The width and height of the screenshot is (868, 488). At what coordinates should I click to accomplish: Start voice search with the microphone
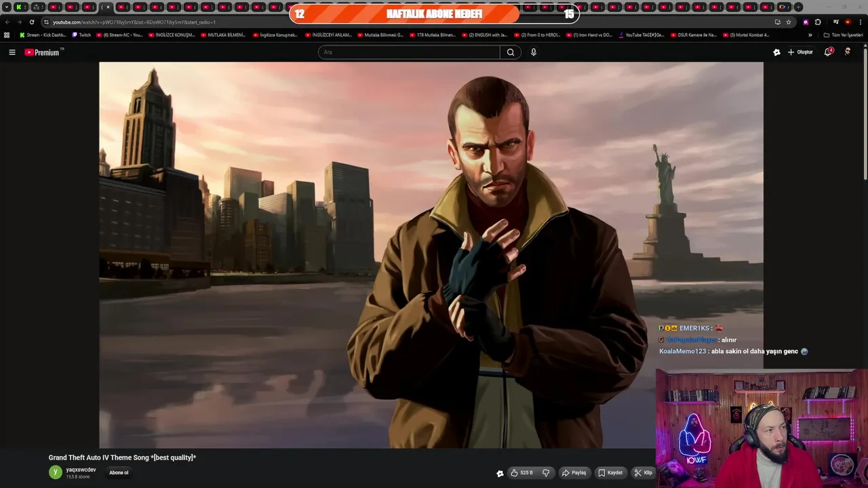click(x=534, y=52)
